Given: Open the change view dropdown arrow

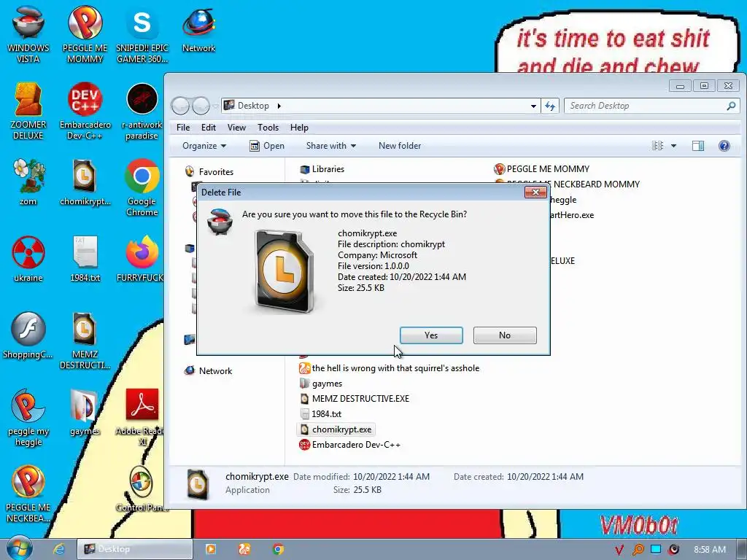Looking at the screenshot, I should tap(673, 146).
